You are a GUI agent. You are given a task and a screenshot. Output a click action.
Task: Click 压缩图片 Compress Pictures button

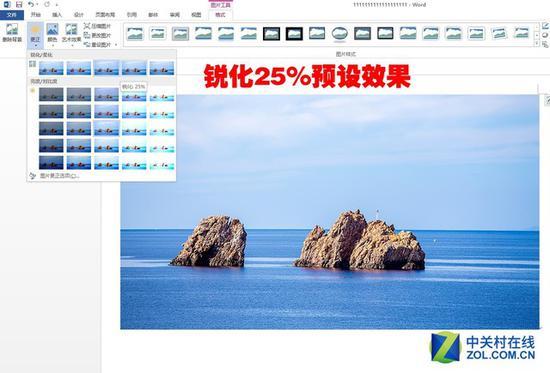coord(98,26)
